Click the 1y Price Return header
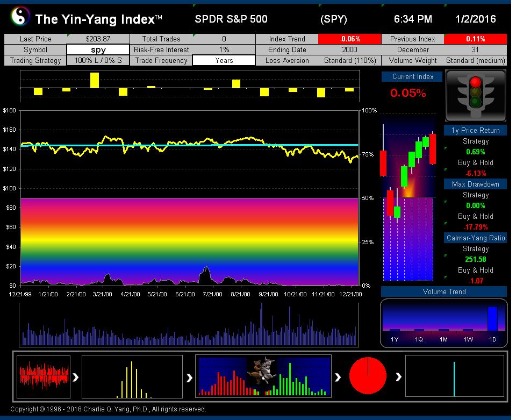Viewport: 516px width, 420px height. point(475,130)
